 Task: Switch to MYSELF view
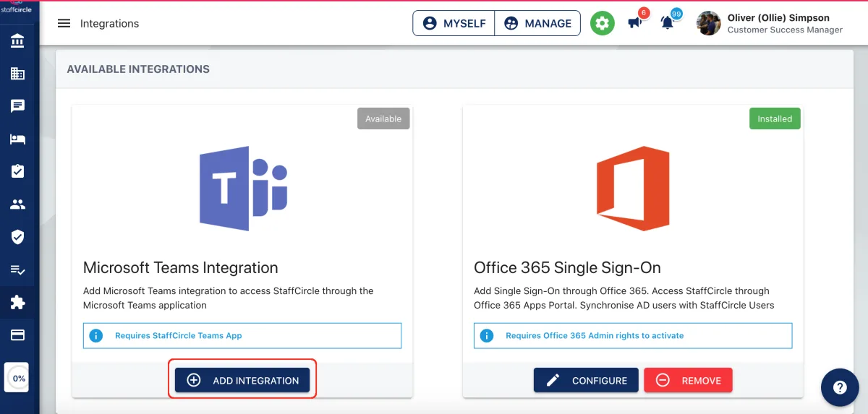tap(454, 23)
